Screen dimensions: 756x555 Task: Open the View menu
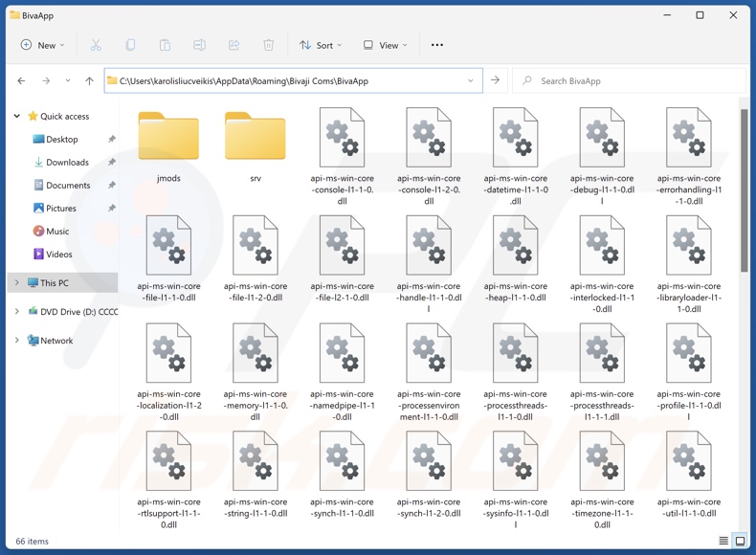tap(386, 45)
